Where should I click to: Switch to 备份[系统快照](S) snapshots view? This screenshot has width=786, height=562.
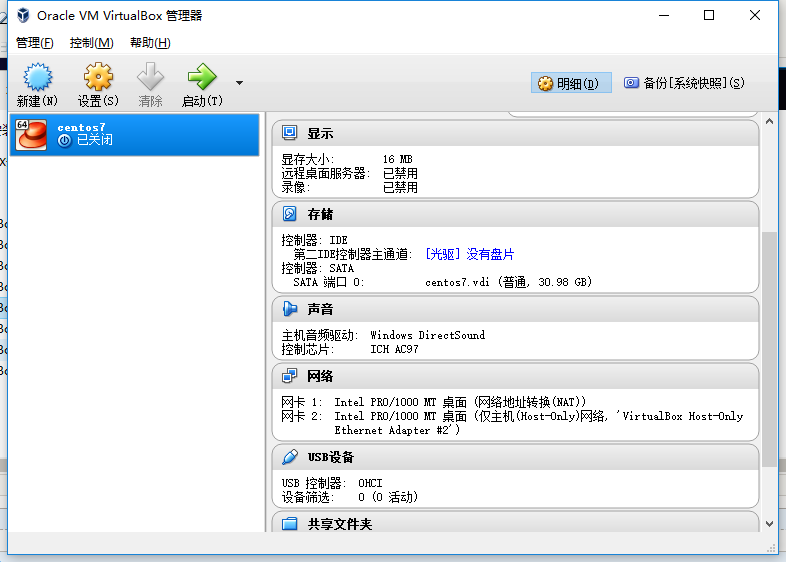click(x=684, y=83)
